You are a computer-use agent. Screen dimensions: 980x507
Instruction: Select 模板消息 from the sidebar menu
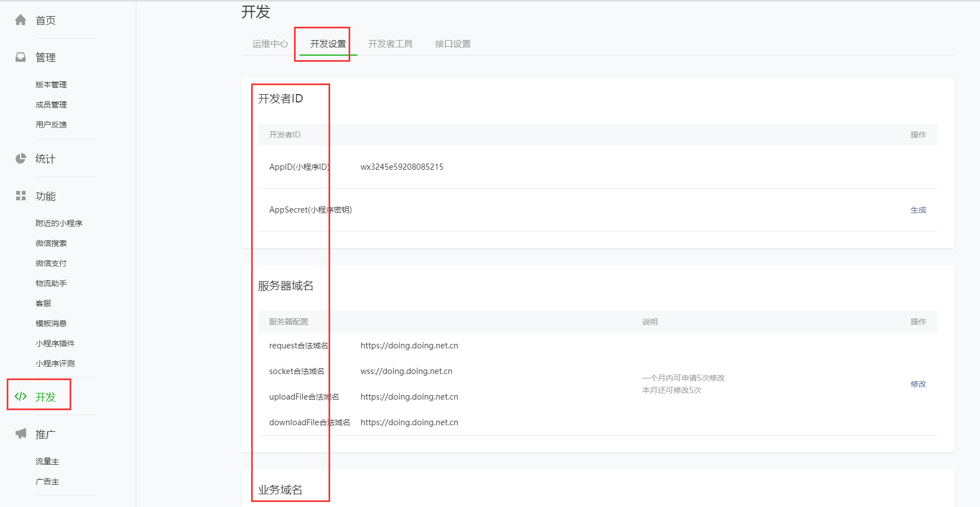(51, 323)
